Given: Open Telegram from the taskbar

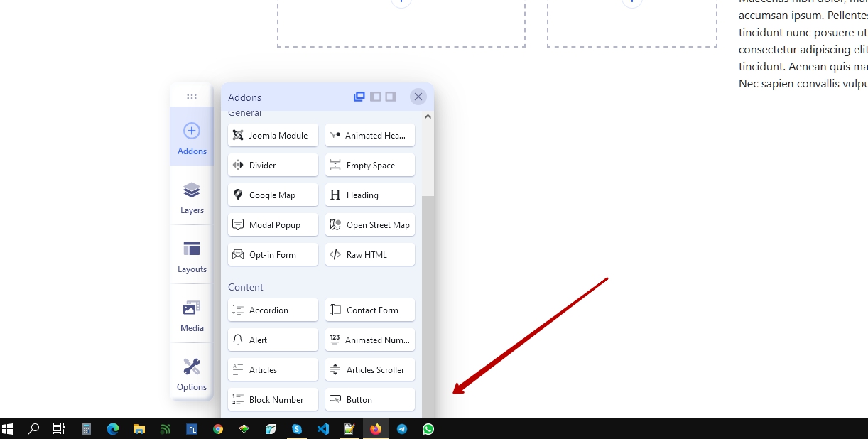Looking at the screenshot, I should tap(402, 429).
